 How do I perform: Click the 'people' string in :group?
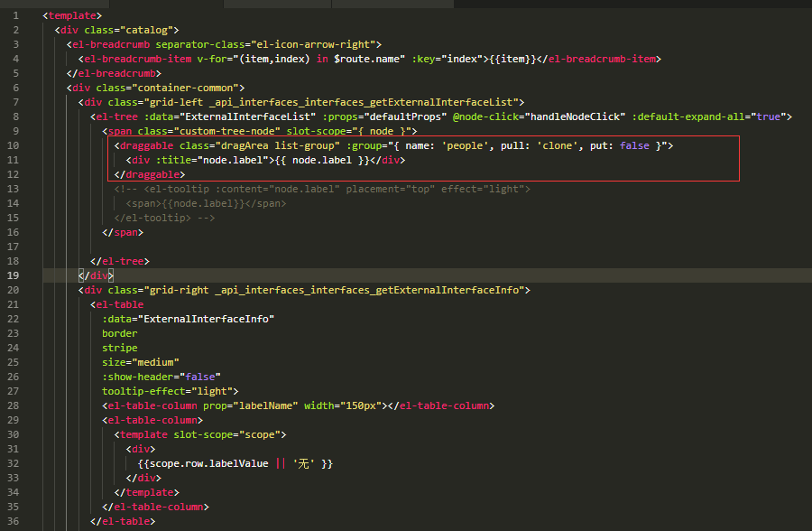[465, 145]
